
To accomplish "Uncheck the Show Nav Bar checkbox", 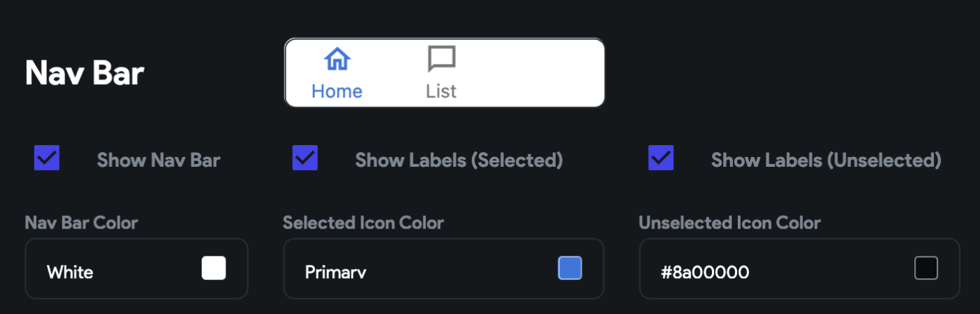I will tap(47, 158).
